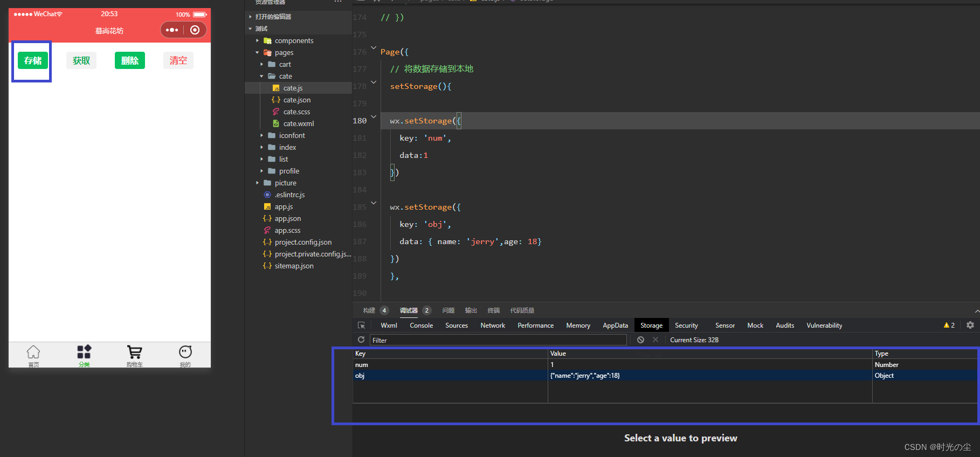
Task: Open the AppData devtools tab
Action: click(616, 326)
